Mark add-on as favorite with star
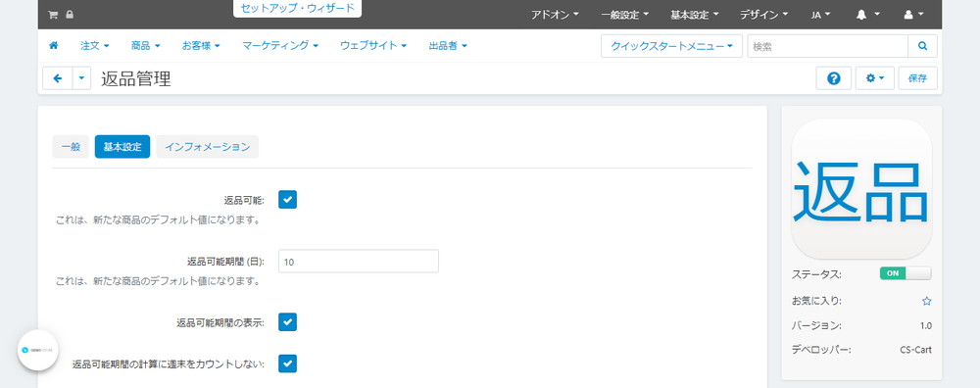980x388 pixels. [x=927, y=301]
